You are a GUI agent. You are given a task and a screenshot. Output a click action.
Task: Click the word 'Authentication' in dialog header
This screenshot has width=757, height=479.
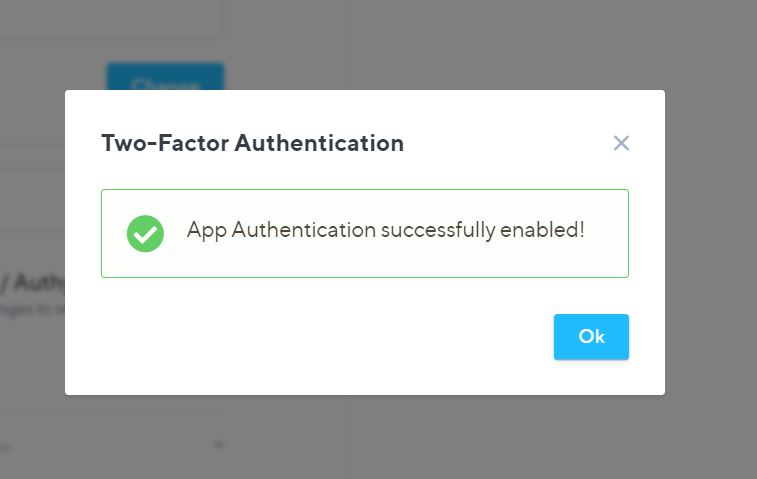point(319,143)
